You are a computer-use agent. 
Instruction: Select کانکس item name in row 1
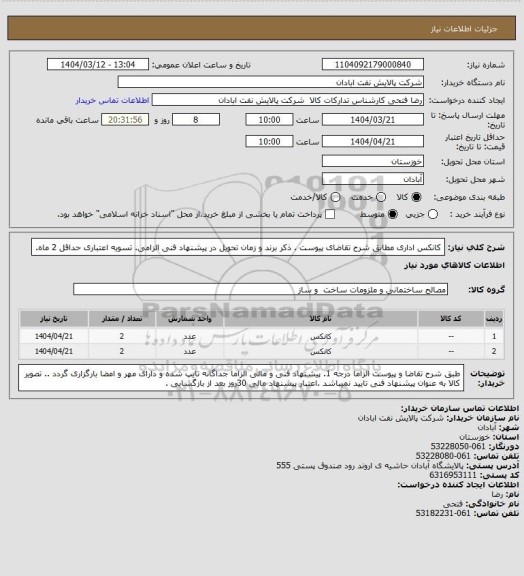(320, 336)
